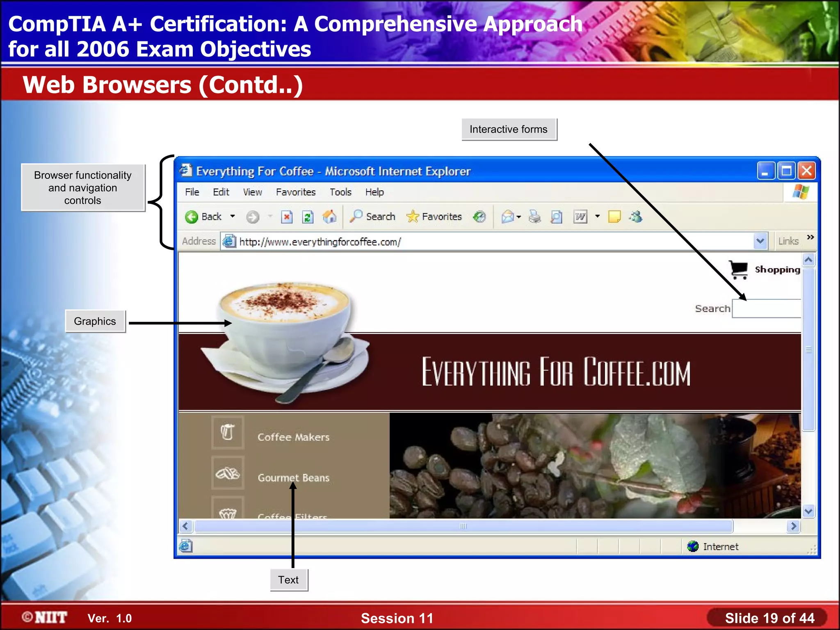The image size is (840, 630).
Task: Click the horizontal scrollbar left arrow
Action: click(185, 526)
